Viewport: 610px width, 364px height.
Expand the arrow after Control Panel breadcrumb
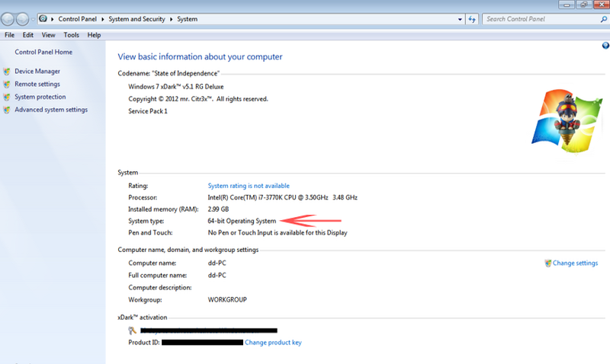pos(103,19)
